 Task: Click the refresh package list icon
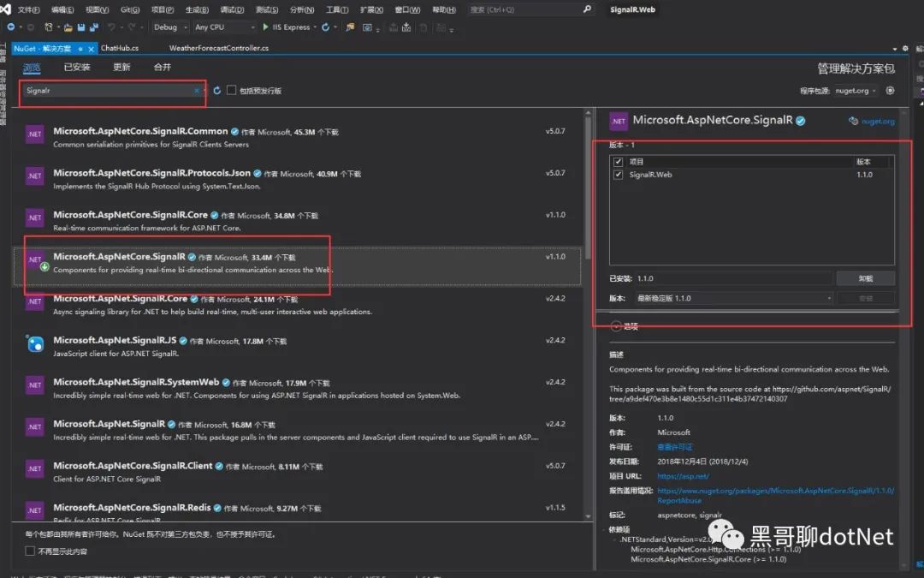coord(216,90)
